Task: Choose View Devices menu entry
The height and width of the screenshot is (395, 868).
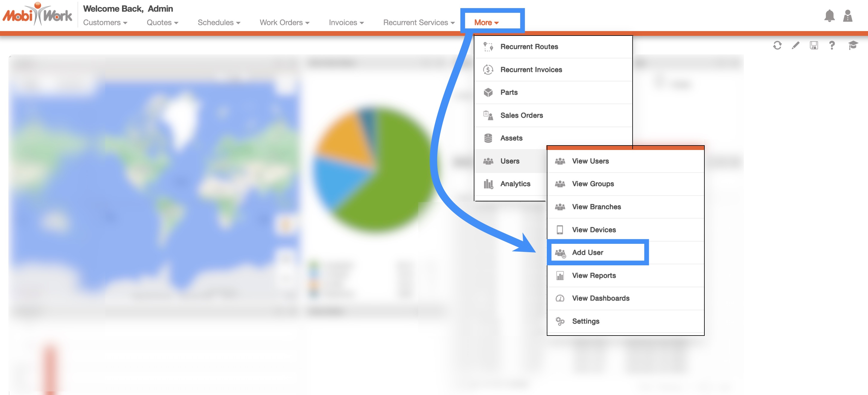Action: point(594,230)
